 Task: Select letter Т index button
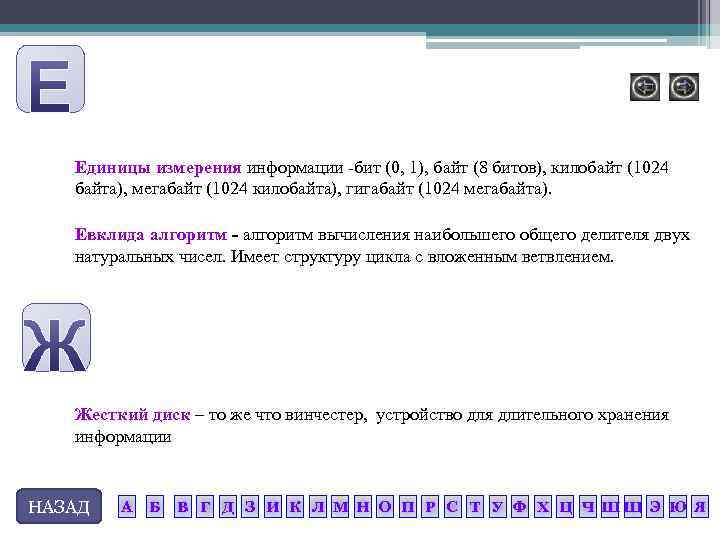(475, 506)
